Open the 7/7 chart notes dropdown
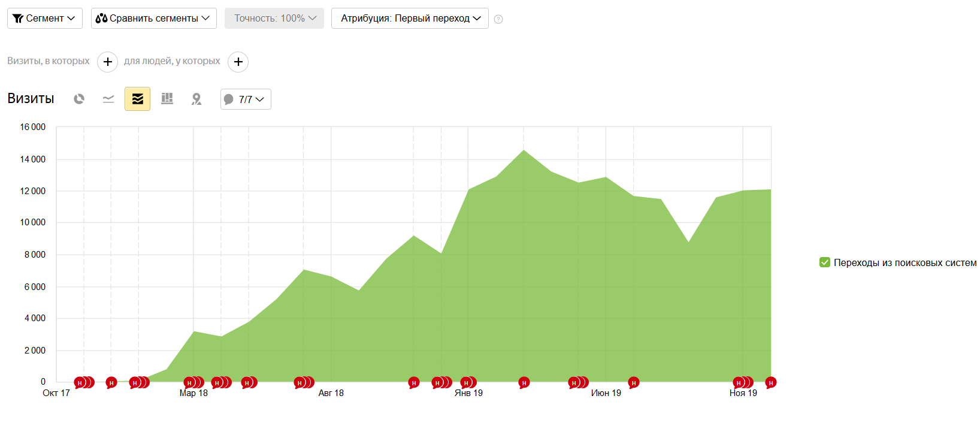 (246, 99)
